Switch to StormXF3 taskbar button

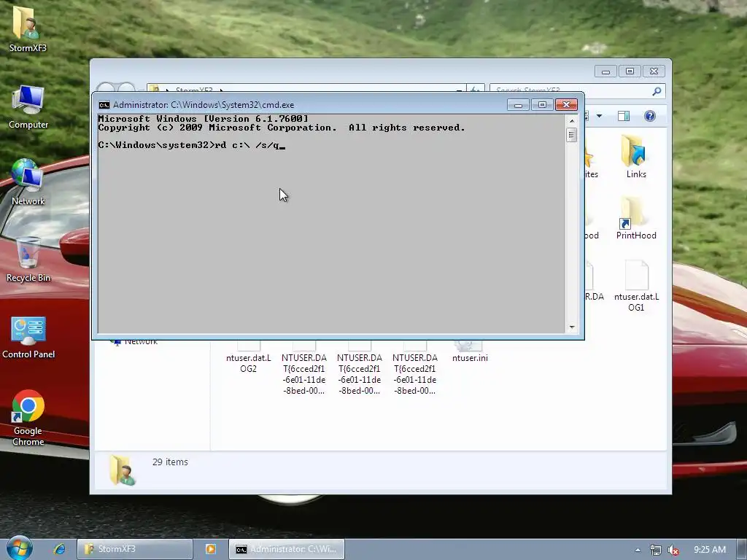pyautogui.click(x=135, y=549)
